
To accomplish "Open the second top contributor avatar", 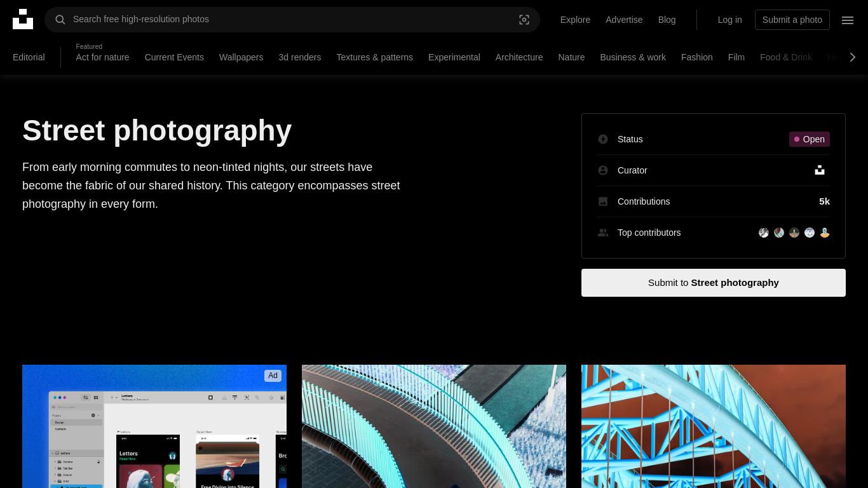I will tap(779, 233).
